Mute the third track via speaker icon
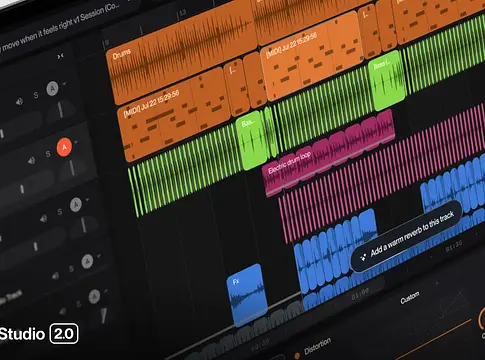Image resolution: width=485 pixels, height=360 pixels. click(x=43, y=219)
